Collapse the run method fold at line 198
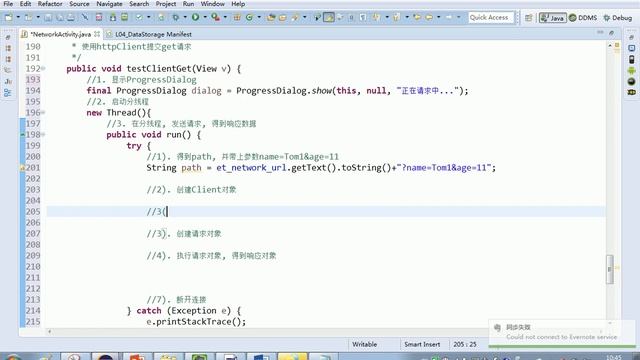This screenshot has width=640, height=360. pos(43,135)
